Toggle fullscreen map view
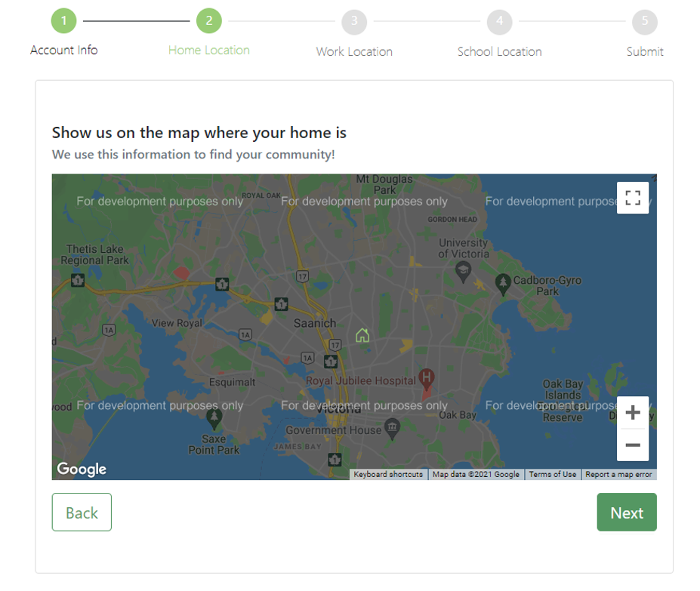Image resolution: width=700 pixels, height=591 pixels. pyautogui.click(x=633, y=198)
